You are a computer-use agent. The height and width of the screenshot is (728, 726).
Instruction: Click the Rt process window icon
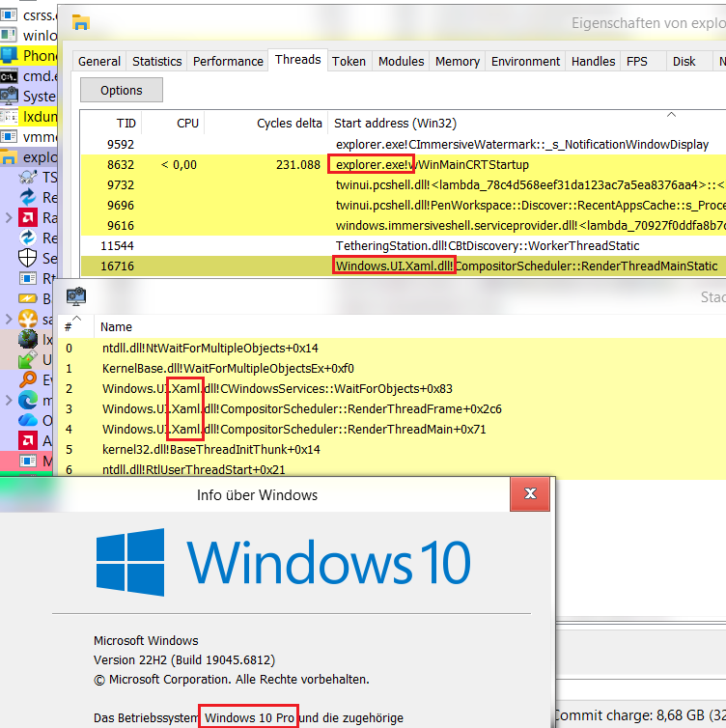(27, 278)
